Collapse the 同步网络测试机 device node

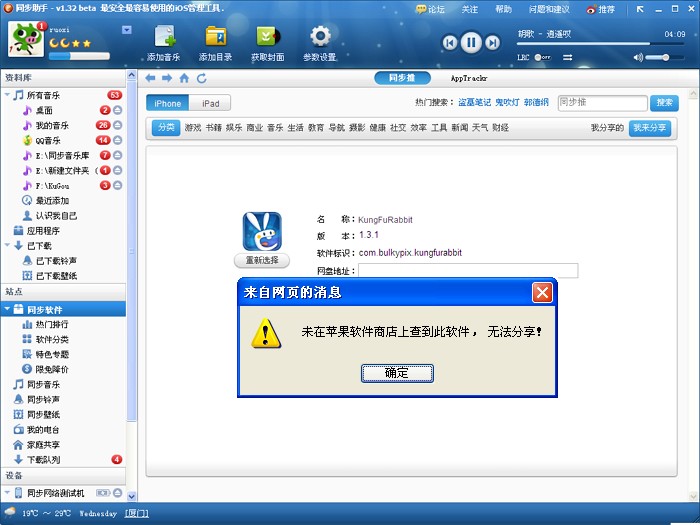[x=7, y=492]
